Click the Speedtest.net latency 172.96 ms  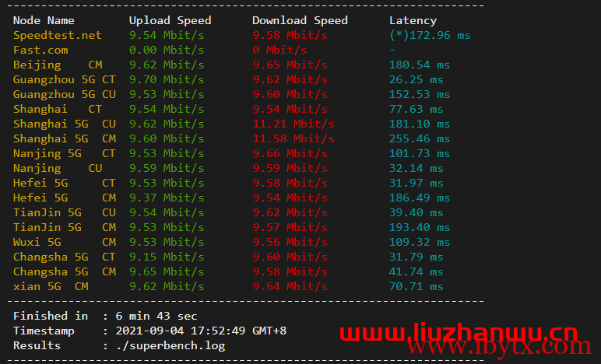click(x=430, y=35)
